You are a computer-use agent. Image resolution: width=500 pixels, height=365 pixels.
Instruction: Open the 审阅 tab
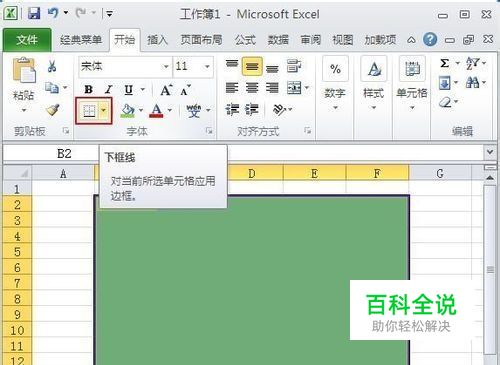pyautogui.click(x=311, y=40)
